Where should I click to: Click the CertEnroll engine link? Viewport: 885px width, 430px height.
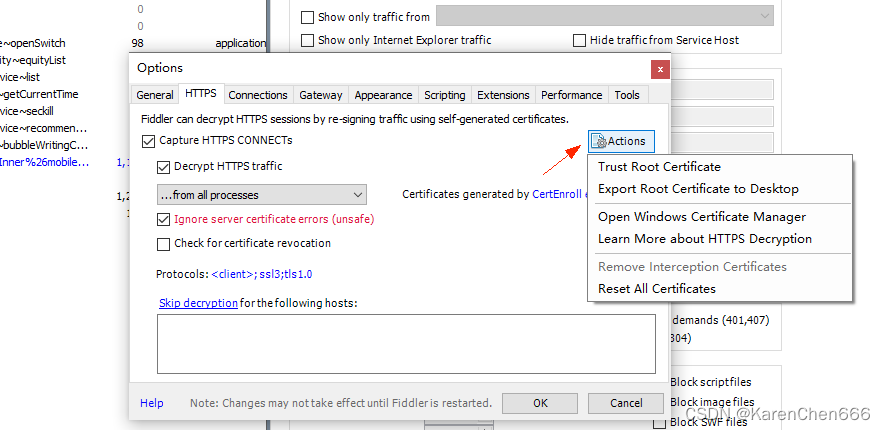click(x=560, y=194)
